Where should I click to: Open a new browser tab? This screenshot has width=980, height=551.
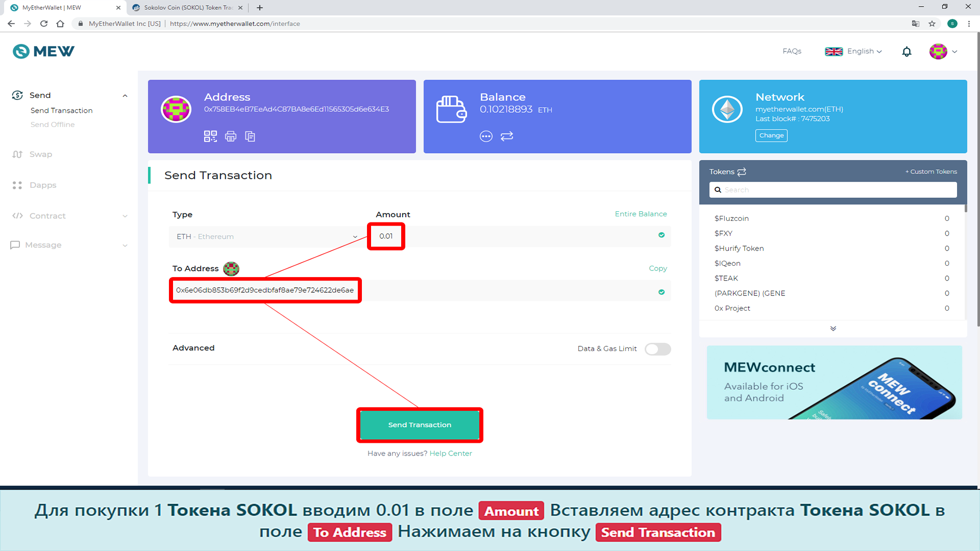tap(260, 8)
